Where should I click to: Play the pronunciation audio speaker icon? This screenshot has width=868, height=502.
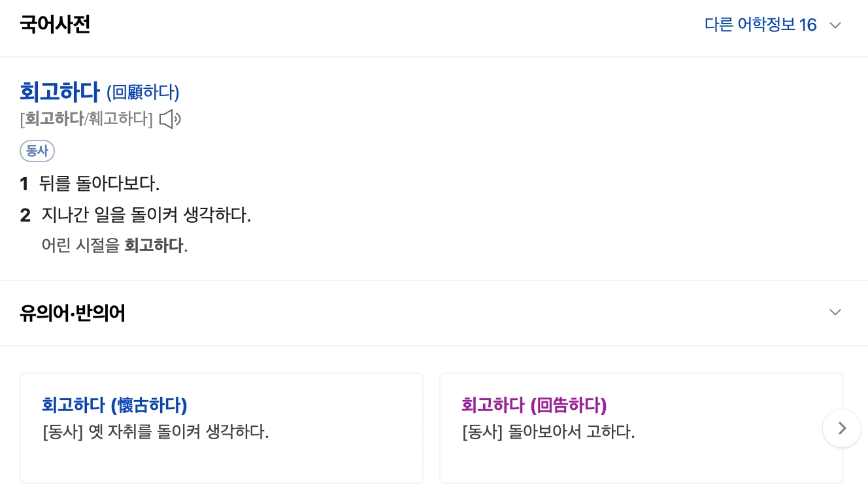[x=170, y=120]
